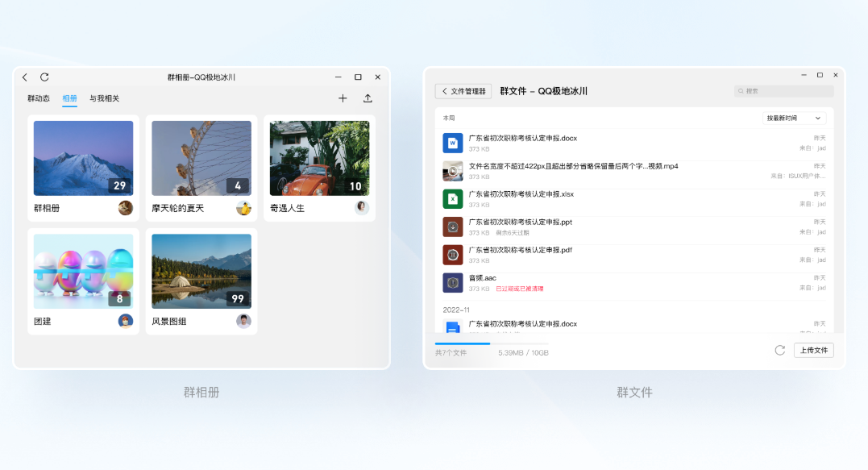Select 广东省初次职称考核认定申报.xlsx file name
868x470 pixels.
(x=521, y=194)
